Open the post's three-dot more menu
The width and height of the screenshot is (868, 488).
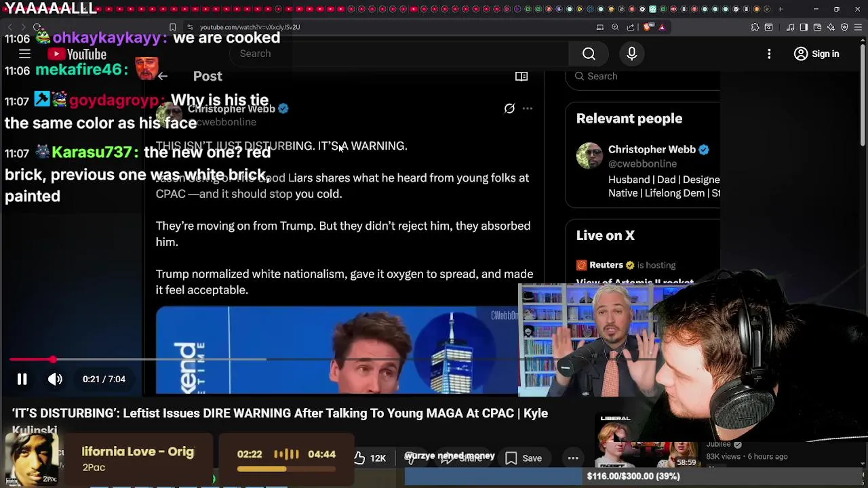coord(528,108)
